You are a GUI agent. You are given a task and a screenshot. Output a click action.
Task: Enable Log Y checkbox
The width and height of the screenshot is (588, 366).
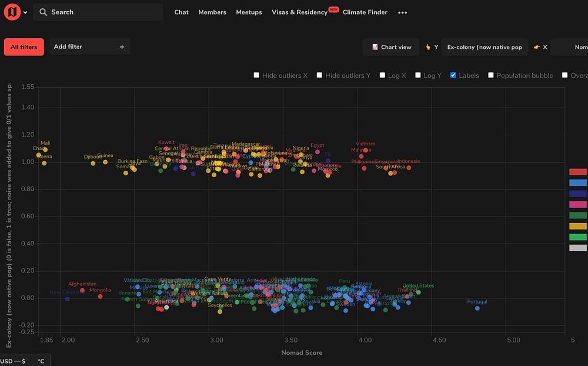click(x=417, y=75)
